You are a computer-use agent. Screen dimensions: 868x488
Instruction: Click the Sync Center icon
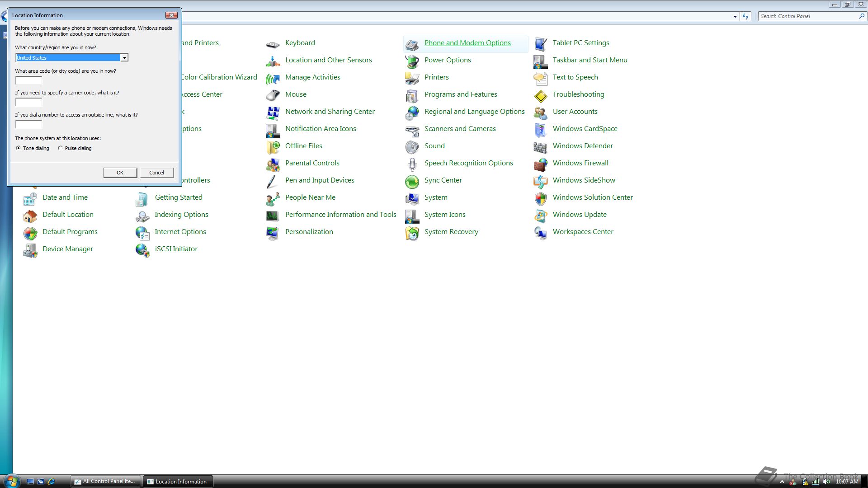[412, 182]
